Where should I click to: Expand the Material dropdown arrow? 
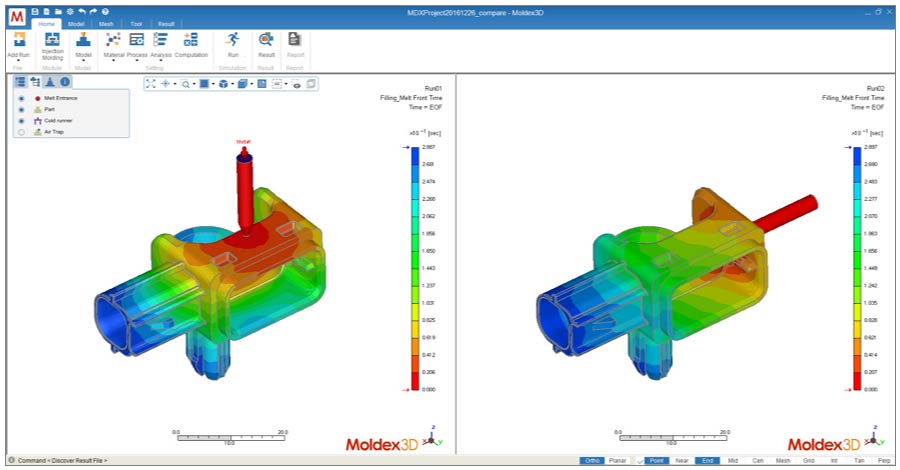tap(114, 60)
